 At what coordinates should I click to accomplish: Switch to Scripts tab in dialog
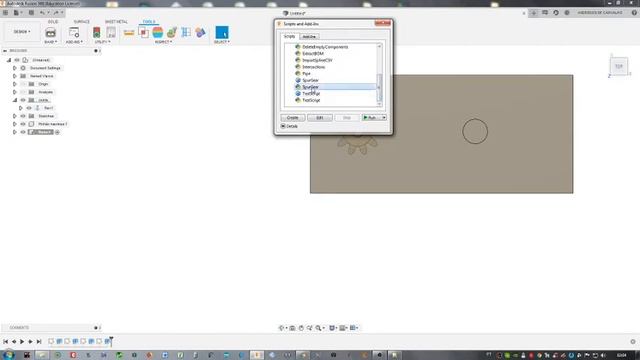click(x=289, y=36)
